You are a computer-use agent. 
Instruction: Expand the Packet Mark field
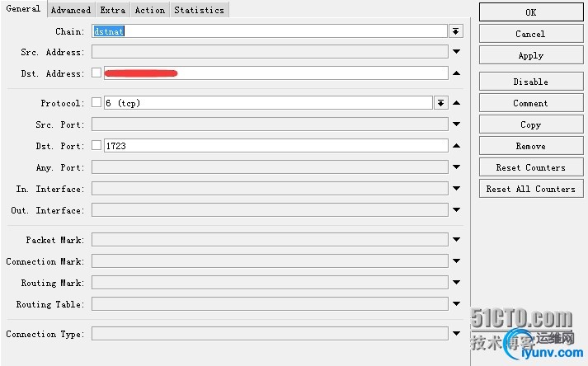click(456, 239)
